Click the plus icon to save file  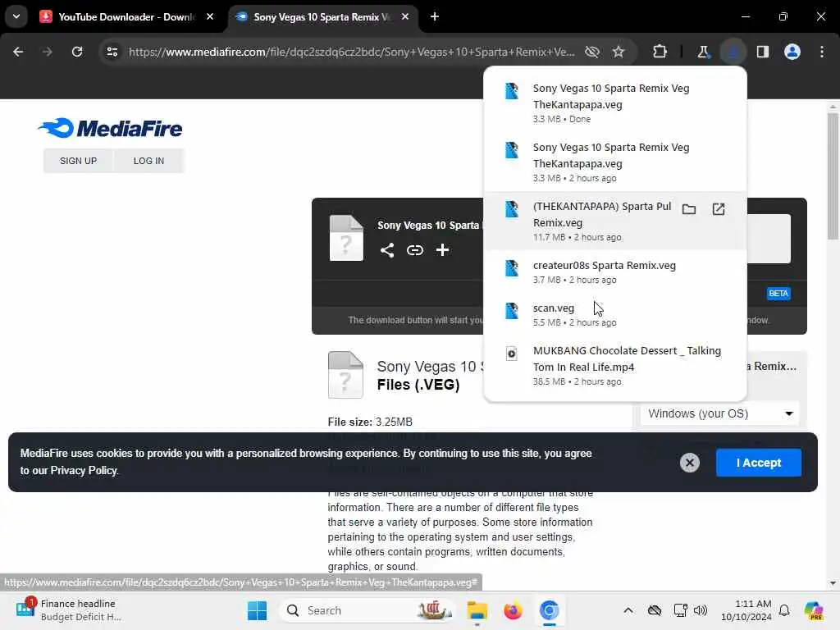(442, 250)
